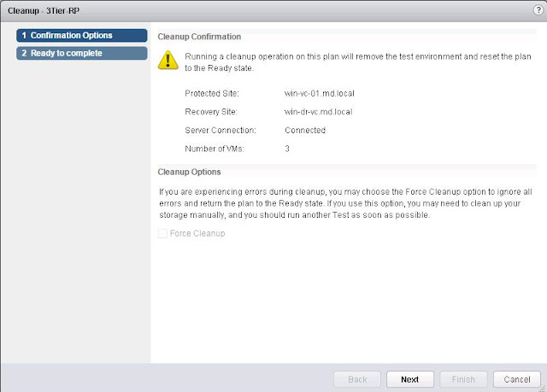Screen dimensions: 547x392
Task: Click the 'Recovery Site:' label
Action: 211,112
